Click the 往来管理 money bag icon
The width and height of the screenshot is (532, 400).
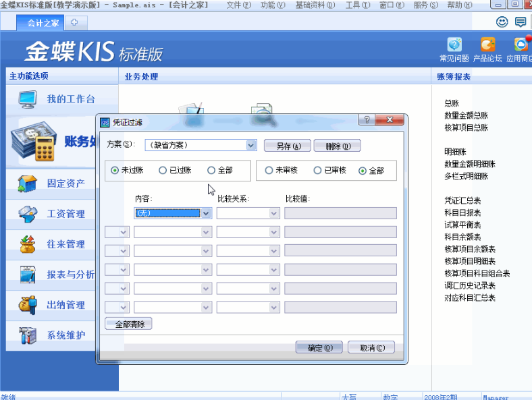[x=28, y=244]
